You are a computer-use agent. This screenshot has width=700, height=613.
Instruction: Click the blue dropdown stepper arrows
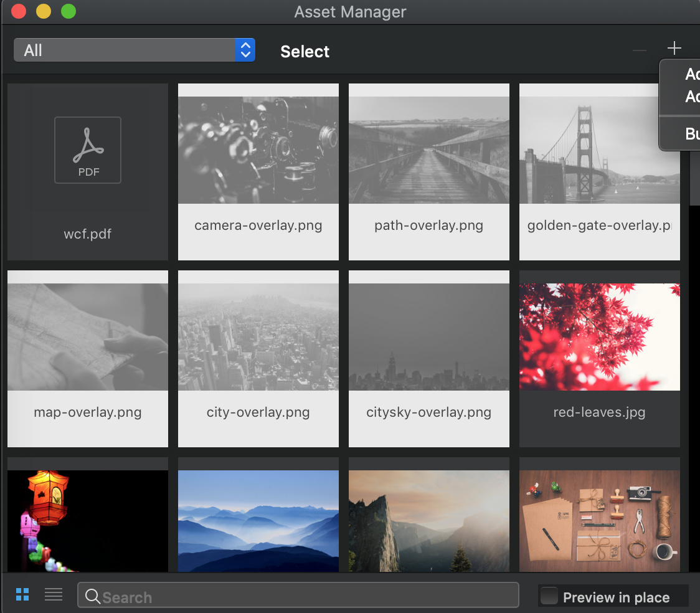[245, 50]
